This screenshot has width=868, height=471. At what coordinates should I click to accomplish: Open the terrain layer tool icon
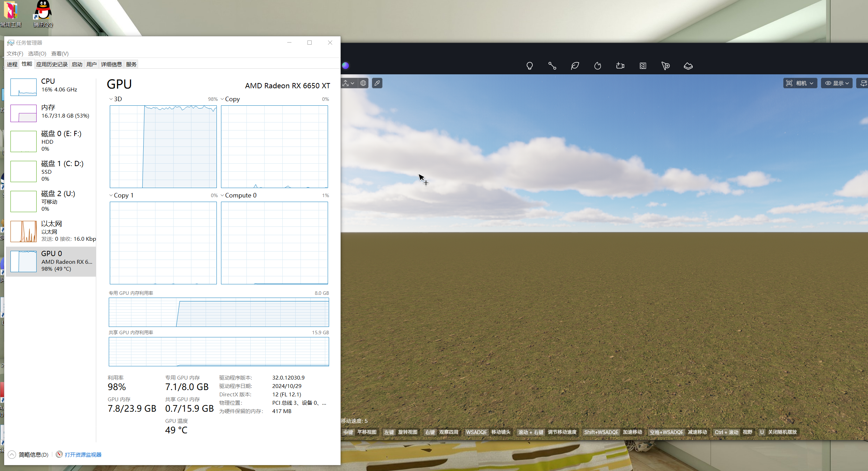coord(688,66)
